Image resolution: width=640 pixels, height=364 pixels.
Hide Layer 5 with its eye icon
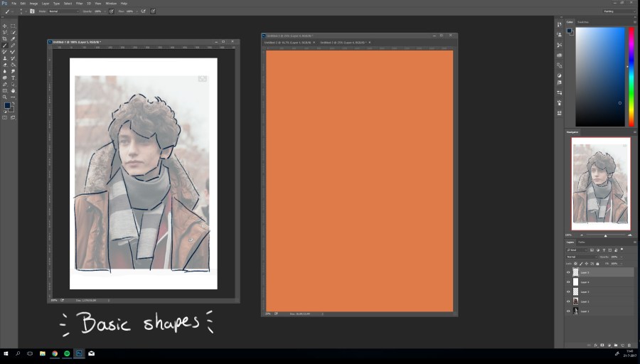[568, 272]
